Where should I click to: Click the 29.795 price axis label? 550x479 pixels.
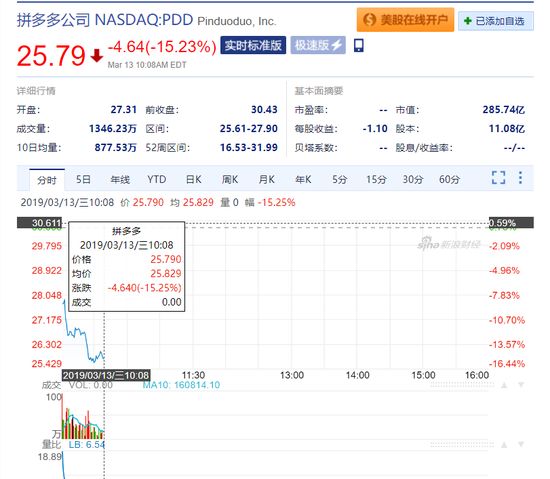click(47, 246)
